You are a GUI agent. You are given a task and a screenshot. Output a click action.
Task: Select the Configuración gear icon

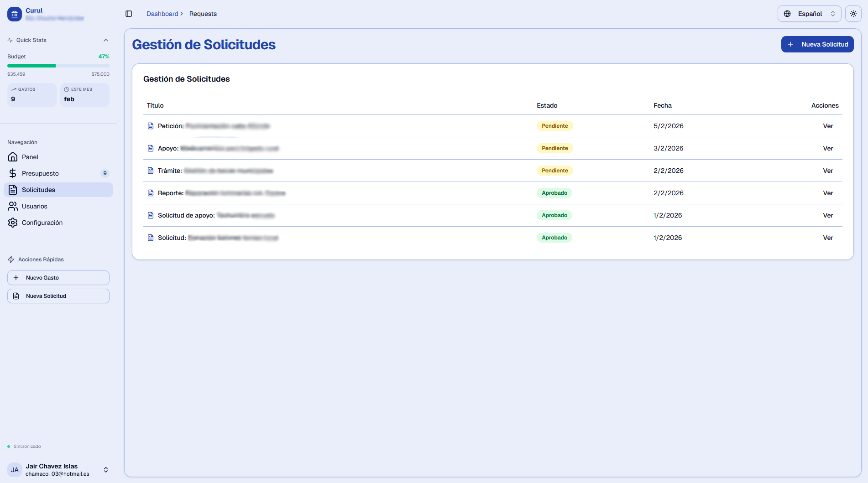tap(13, 223)
